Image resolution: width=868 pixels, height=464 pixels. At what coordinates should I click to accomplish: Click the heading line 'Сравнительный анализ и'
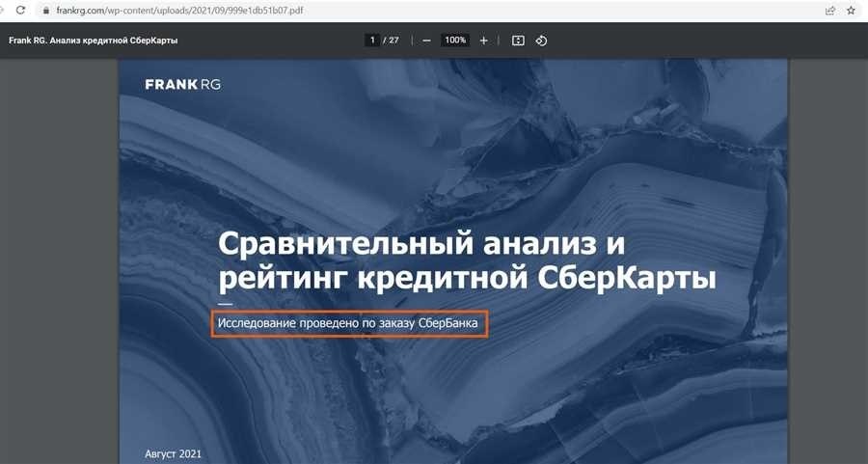(421, 244)
